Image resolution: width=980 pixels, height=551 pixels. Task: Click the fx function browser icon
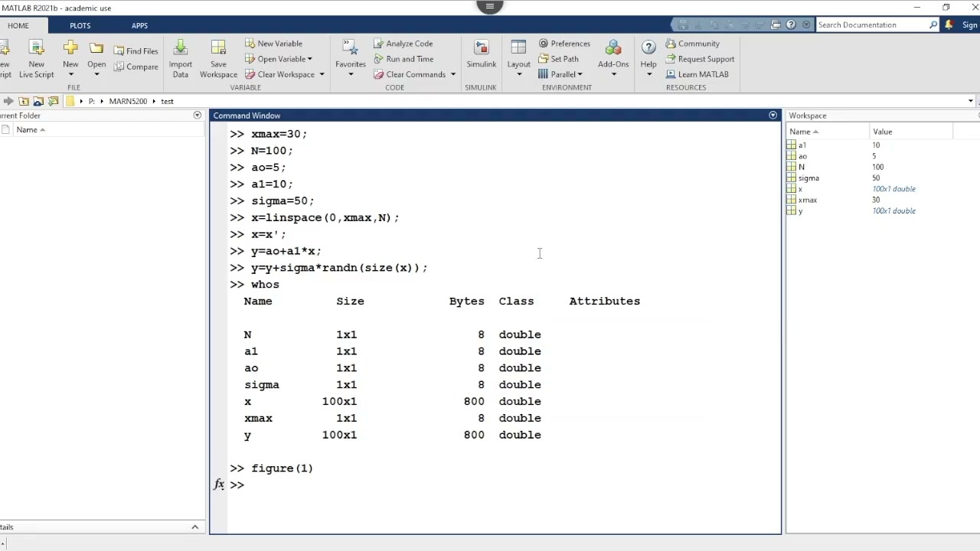pyautogui.click(x=219, y=484)
